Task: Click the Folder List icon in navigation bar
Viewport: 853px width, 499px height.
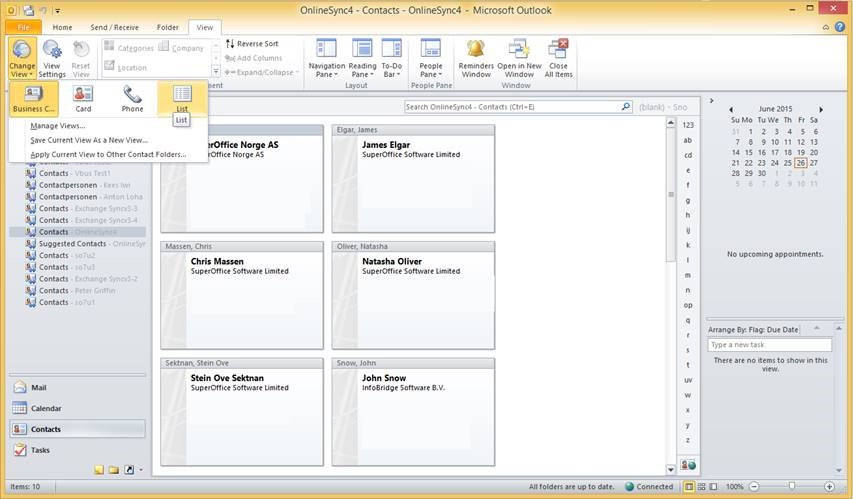Action: point(114,470)
